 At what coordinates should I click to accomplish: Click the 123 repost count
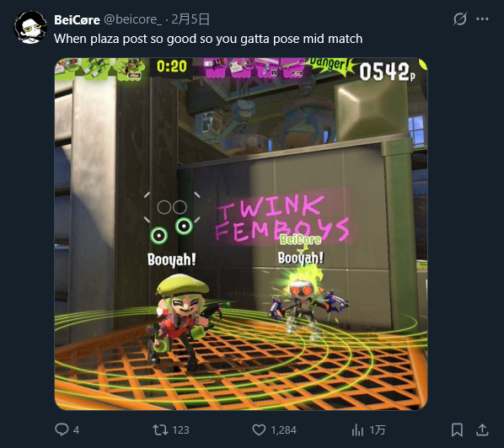(180, 430)
